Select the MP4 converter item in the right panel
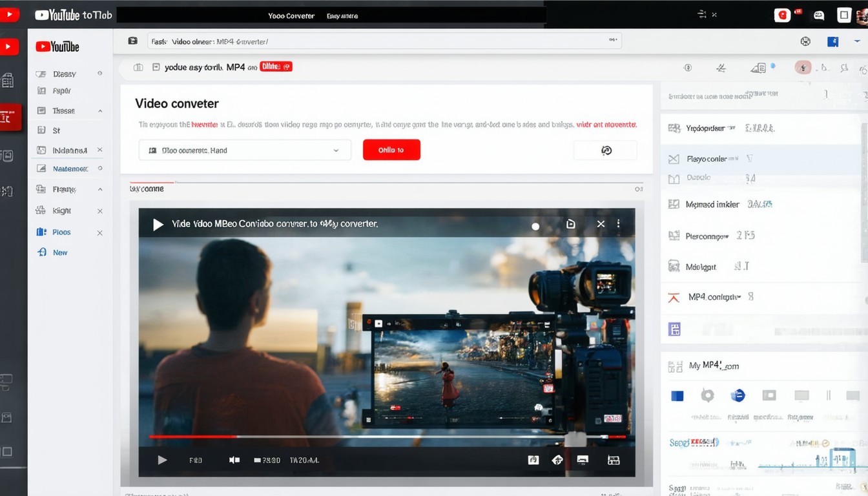Viewport: 868px width, 496px height. click(714, 297)
